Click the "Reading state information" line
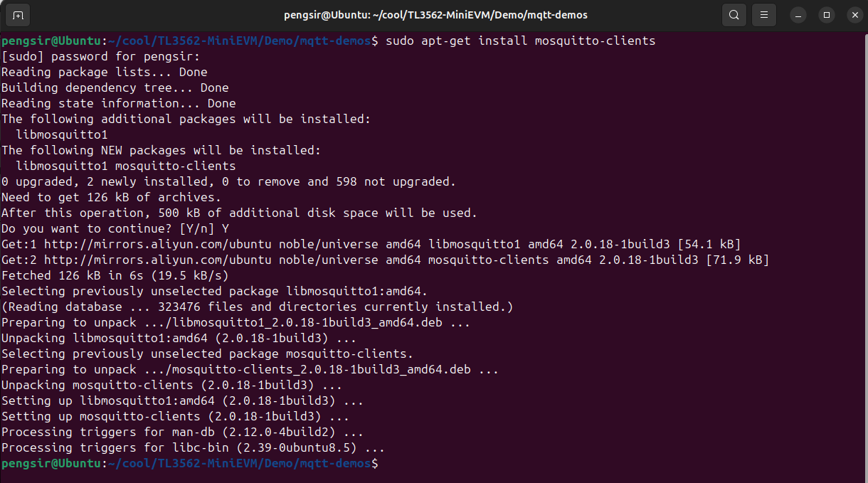The width and height of the screenshot is (868, 483). (118, 104)
